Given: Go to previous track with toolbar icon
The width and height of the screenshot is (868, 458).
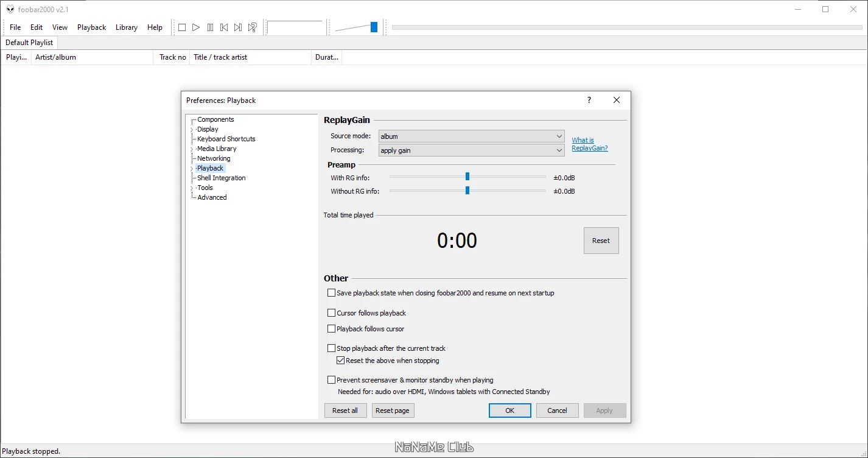Looking at the screenshot, I should [224, 27].
